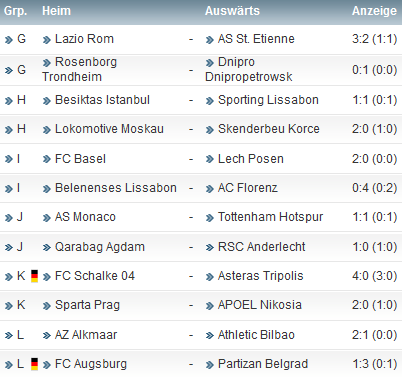Select the Athletic Bilbao team link
Screen dimensions: 402x377
tap(256, 335)
